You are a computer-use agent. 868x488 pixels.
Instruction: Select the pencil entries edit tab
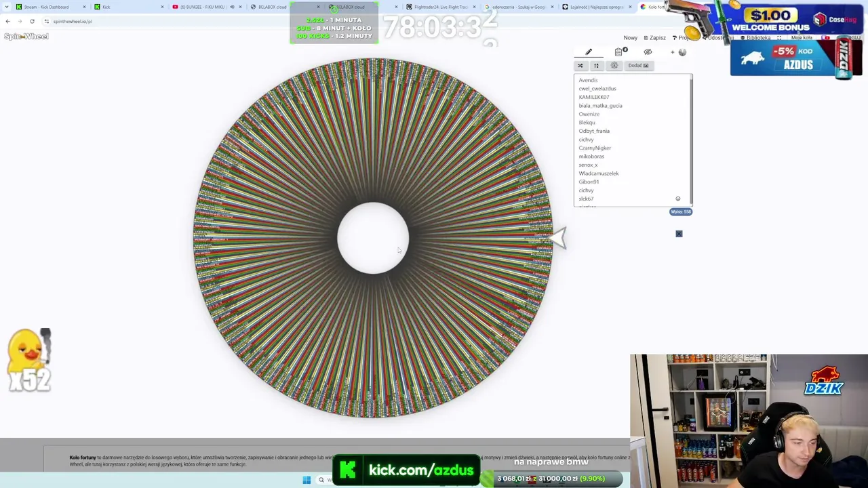coord(589,52)
